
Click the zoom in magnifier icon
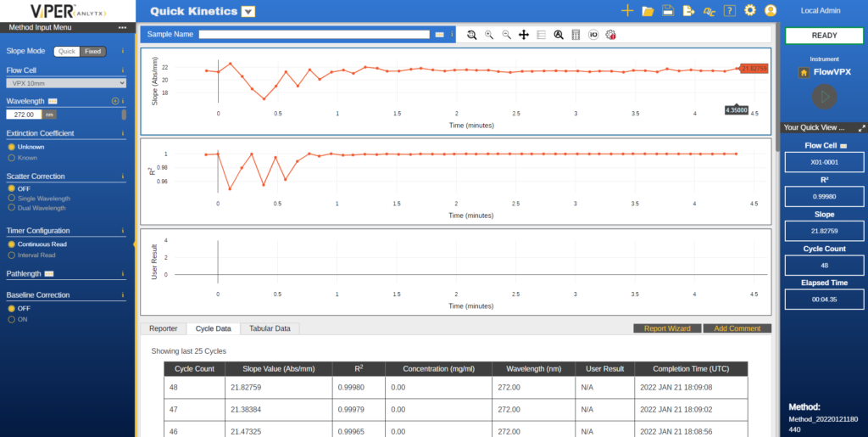pos(489,35)
